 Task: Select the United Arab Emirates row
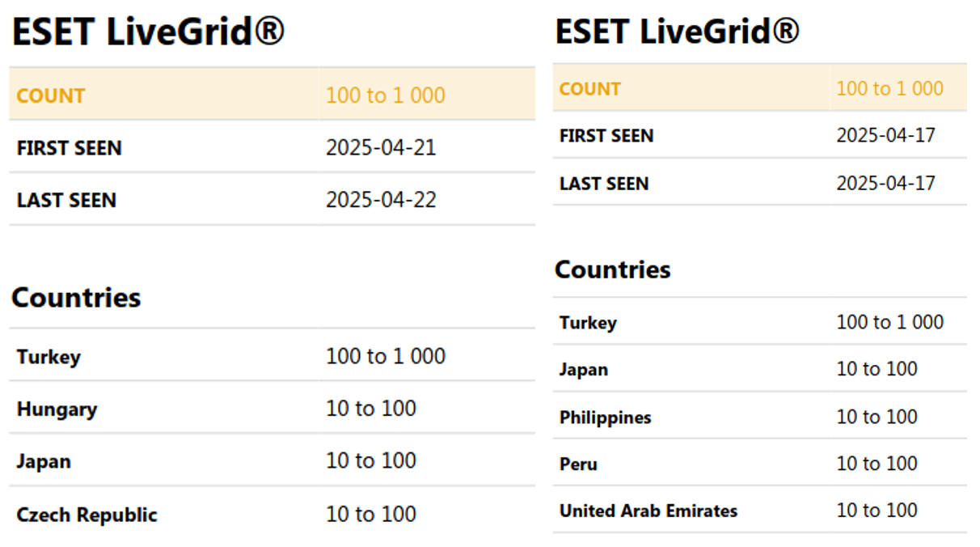click(759, 511)
